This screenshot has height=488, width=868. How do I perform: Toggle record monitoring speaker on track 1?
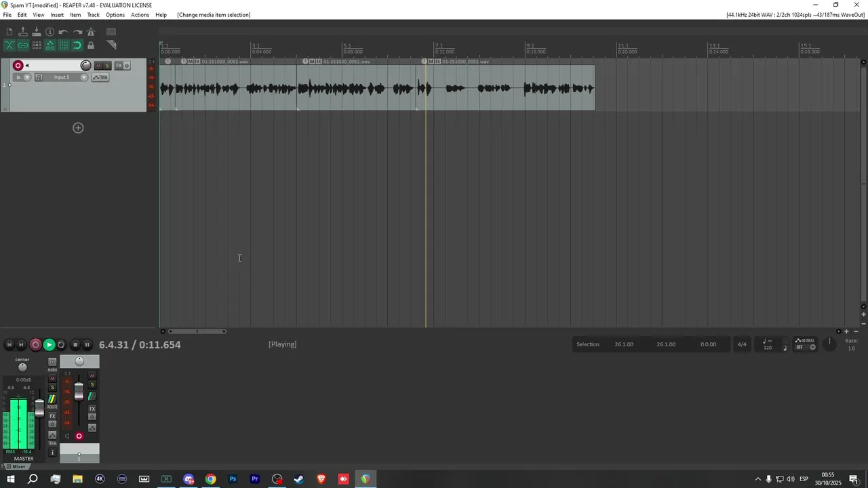click(27, 66)
